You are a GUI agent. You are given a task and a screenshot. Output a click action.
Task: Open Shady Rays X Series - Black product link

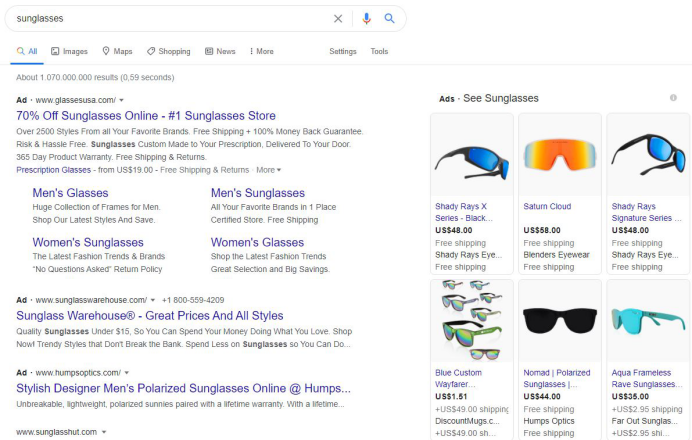tap(463, 212)
